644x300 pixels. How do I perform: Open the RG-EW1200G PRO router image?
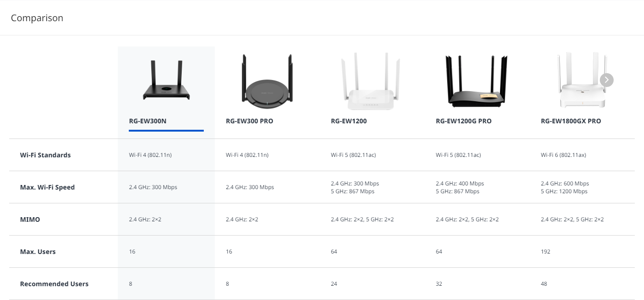477,81
